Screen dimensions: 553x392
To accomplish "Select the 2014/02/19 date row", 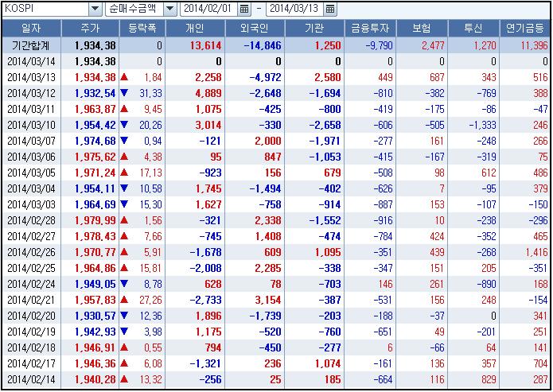I will 31,332.
